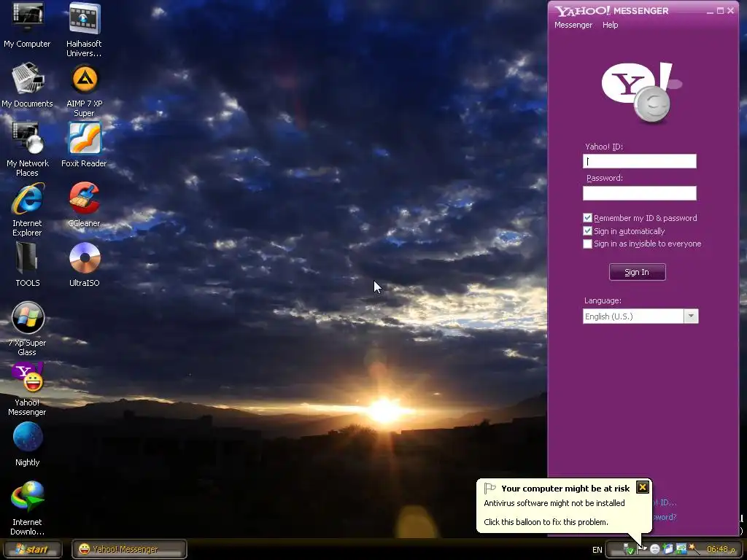Launch Yahoo! Messenger desktop shortcut
The width and height of the screenshot is (747, 560).
click(27, 389)
